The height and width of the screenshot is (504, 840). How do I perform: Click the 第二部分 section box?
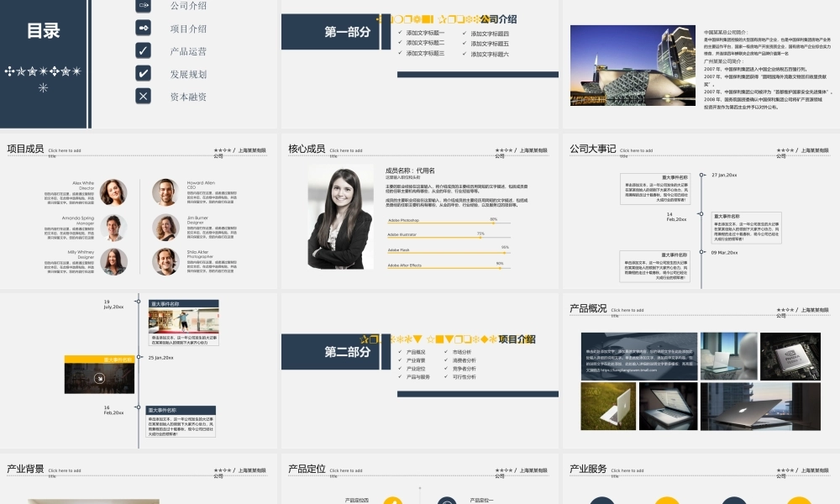330,352
